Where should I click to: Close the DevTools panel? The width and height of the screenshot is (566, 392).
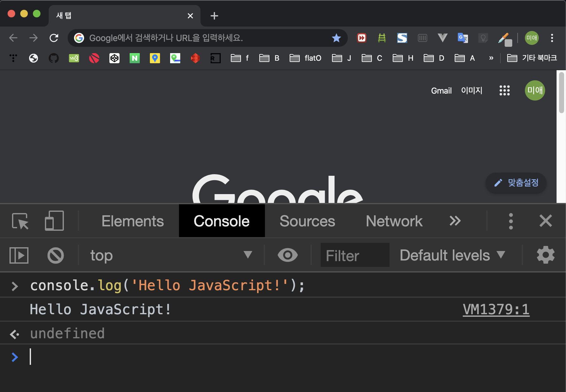pyautogui.click(x=546, y=221)
